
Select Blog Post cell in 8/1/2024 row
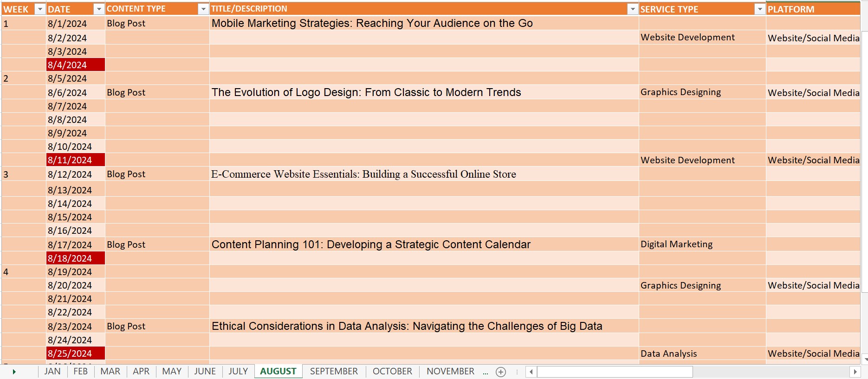tap(157, 24)
